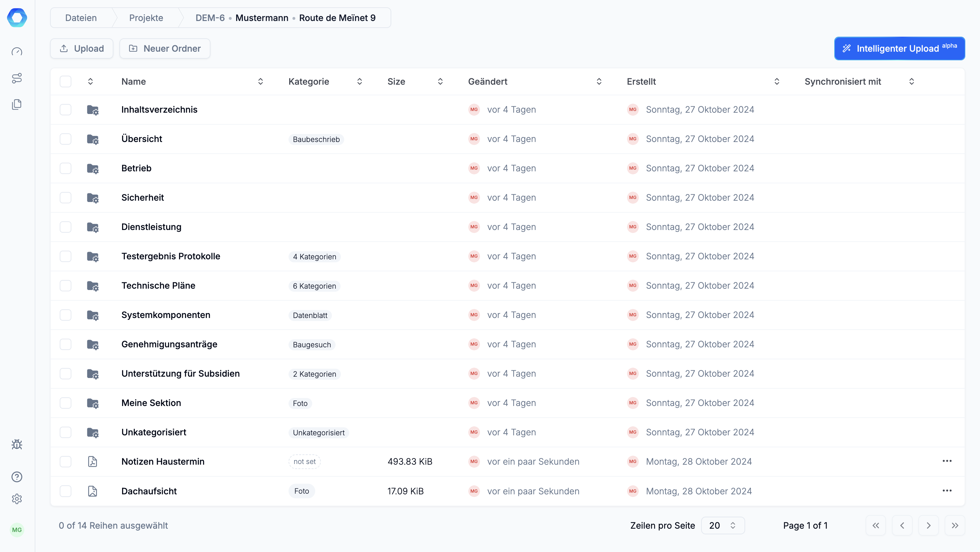Click the PDF file icon of Notizen Haustermin
Viewport: 980px width, 552px height.
[x=92, y=462]
